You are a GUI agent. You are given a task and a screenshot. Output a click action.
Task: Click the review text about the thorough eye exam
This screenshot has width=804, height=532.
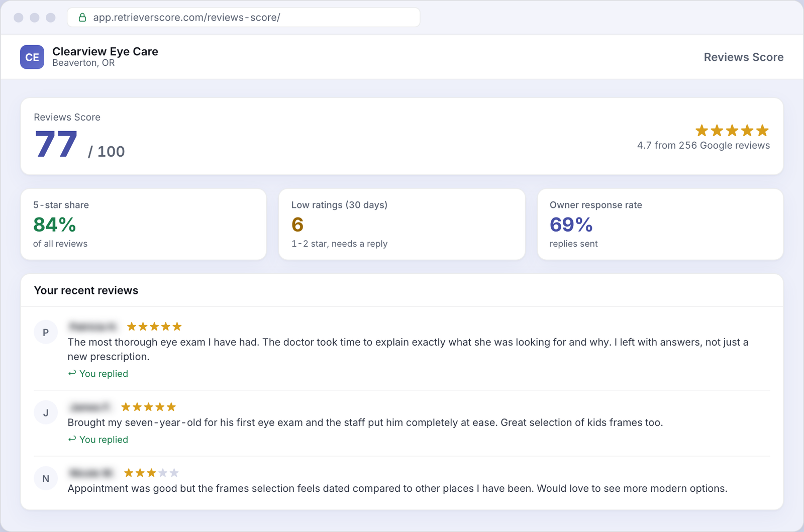click(x=408, y=349)
